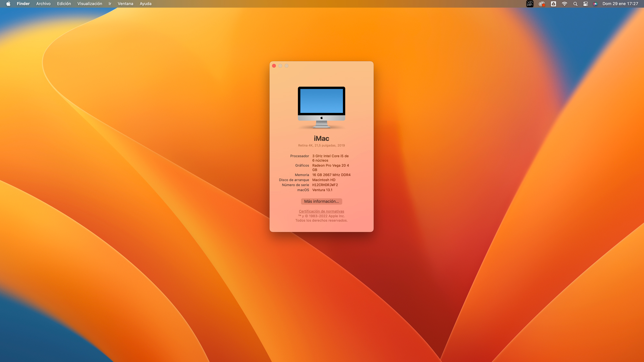
Task: Open the Ir menu
Action: tap(110, 4)
